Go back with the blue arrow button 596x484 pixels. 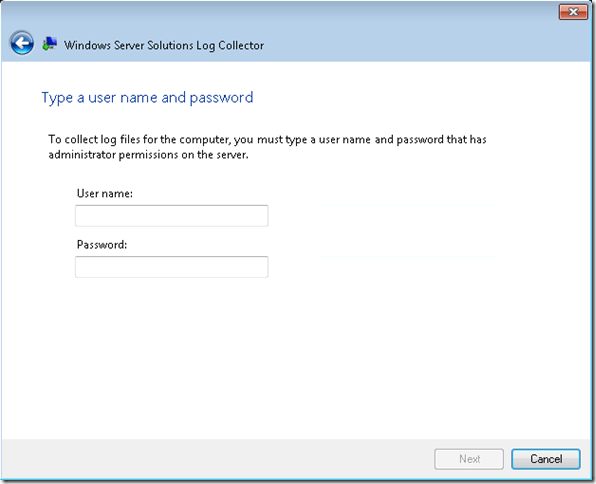coord(22,43)
